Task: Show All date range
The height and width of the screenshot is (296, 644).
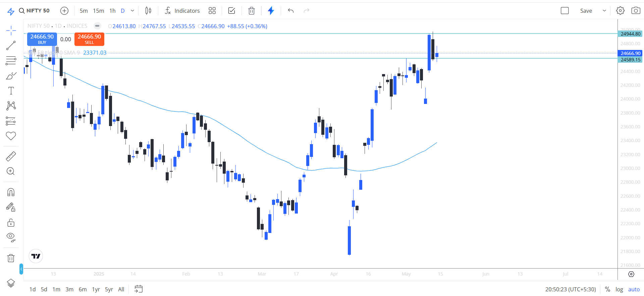Action: pyautogui.click(x=121, y=289)
